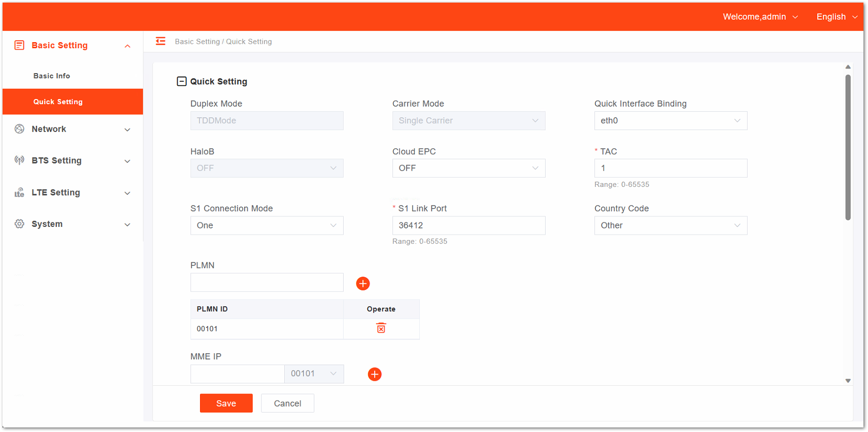
Task: Click Quick Setting in the breadcrumb
Action: click(x=249, y=42)
